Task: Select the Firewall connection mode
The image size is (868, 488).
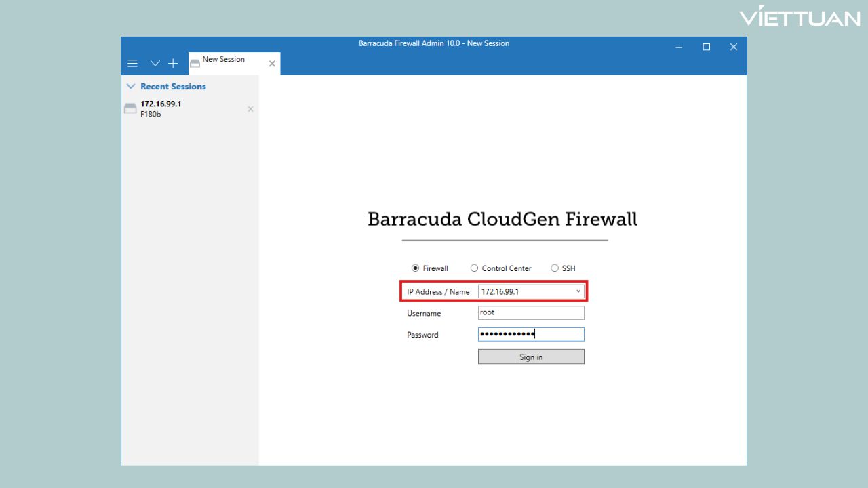Action: [x=415, y=268]
